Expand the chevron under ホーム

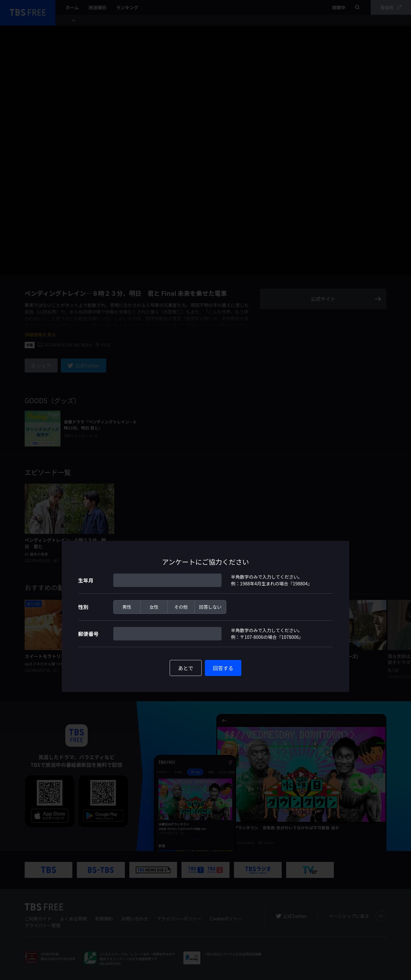(x=73, y=20)
